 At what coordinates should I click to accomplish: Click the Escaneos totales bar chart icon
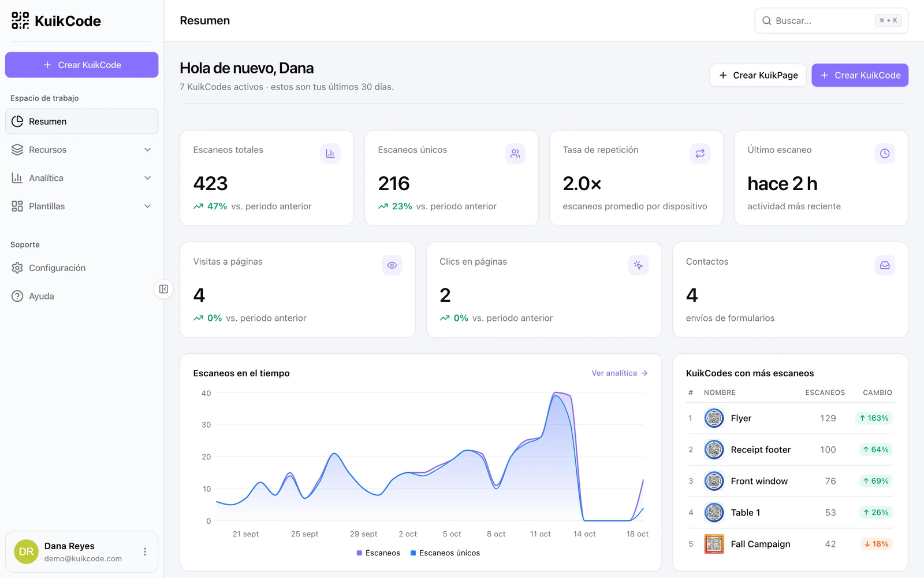330,154
